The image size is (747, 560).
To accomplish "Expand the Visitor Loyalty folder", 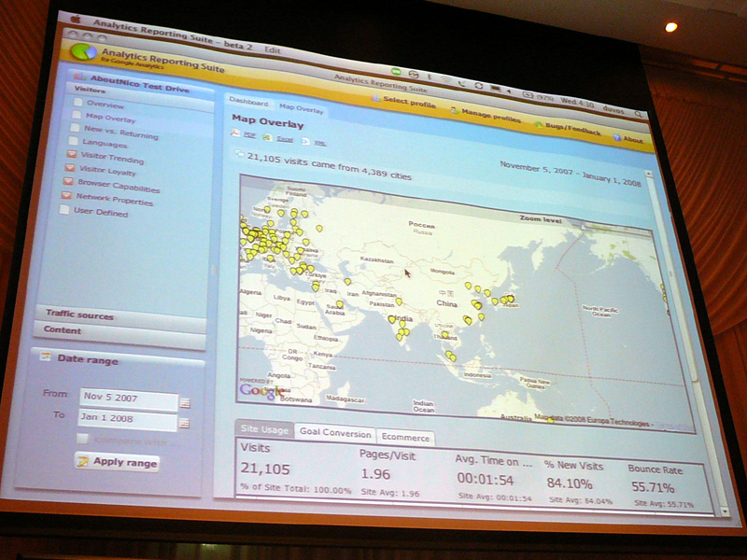I will pyautogui.click(x=69, y=168).
